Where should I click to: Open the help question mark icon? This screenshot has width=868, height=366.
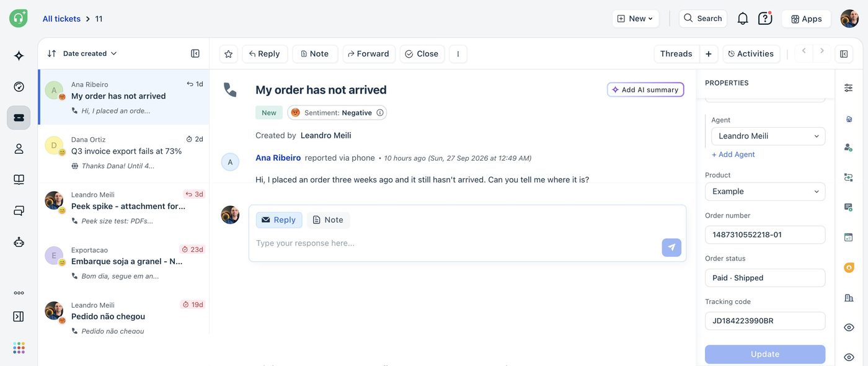(x=765, y=19)
